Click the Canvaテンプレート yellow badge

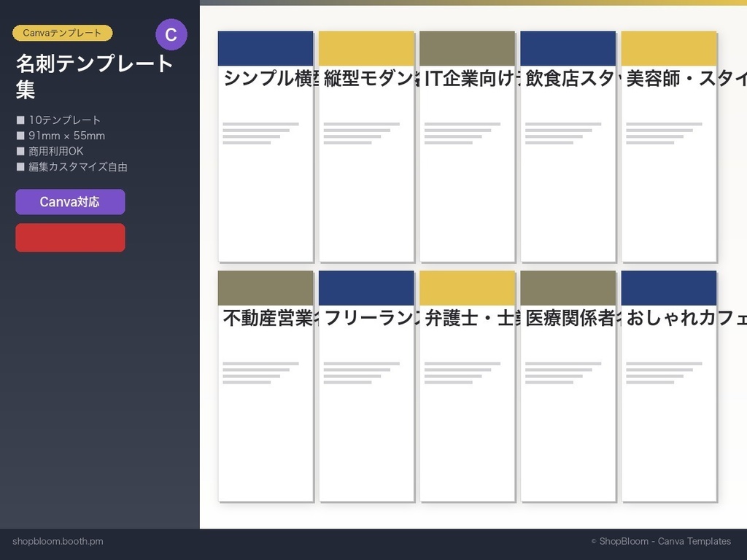pyautogui.click(x=62, y=33)
